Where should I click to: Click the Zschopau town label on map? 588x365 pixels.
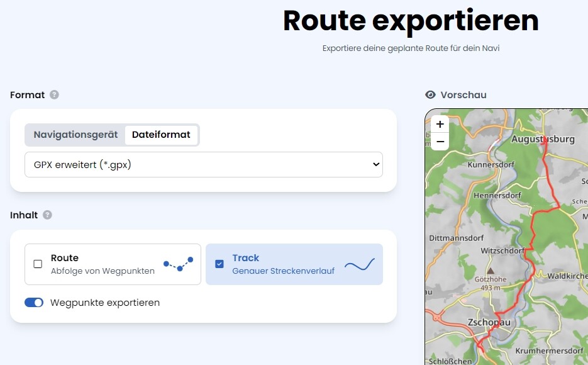point(490,322)
